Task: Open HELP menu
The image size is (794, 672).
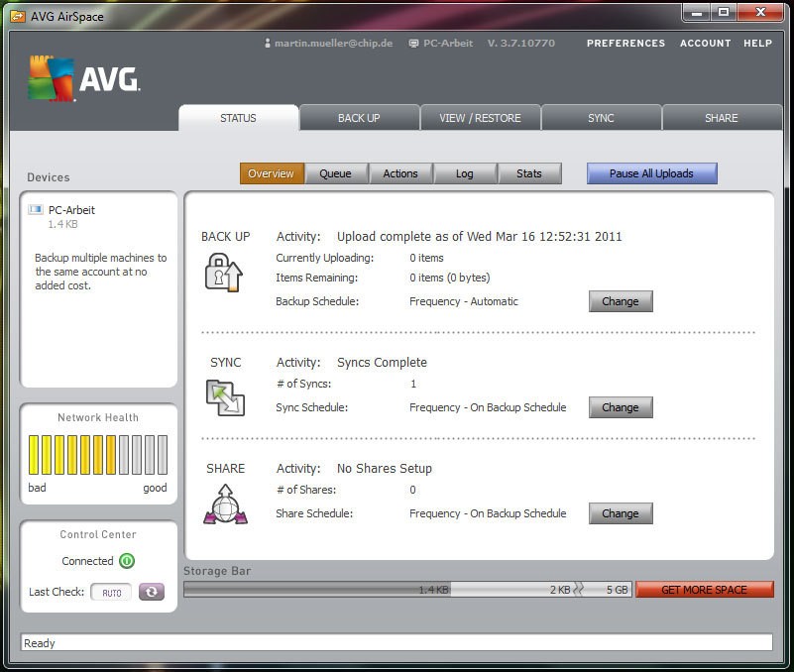Action: tap(757, 44)
